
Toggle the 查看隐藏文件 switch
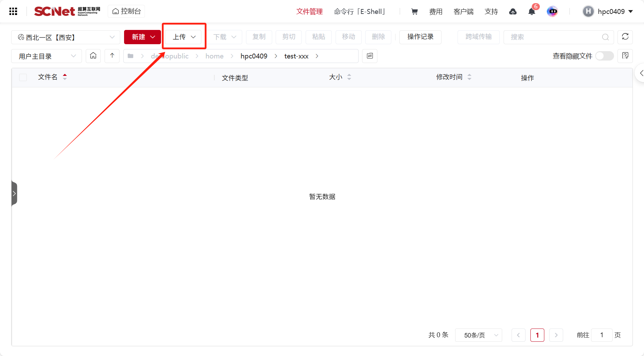604,56
